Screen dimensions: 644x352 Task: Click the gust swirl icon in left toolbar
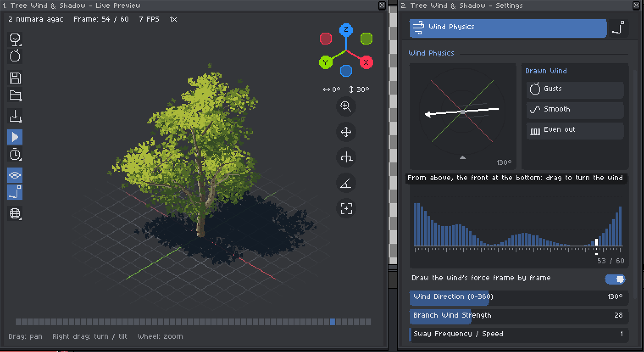click(x=15, y=56)
